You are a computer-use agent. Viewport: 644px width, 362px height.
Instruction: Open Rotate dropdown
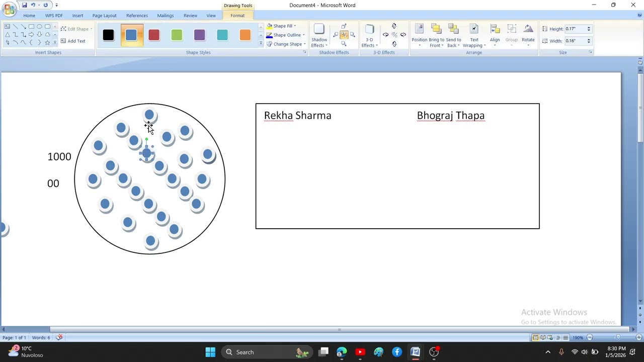[528, 35]
